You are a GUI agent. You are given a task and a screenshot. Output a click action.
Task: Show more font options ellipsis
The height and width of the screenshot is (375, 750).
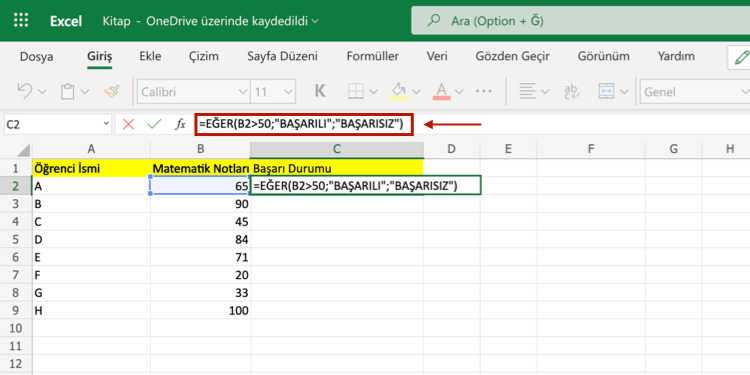pos(484,91)
